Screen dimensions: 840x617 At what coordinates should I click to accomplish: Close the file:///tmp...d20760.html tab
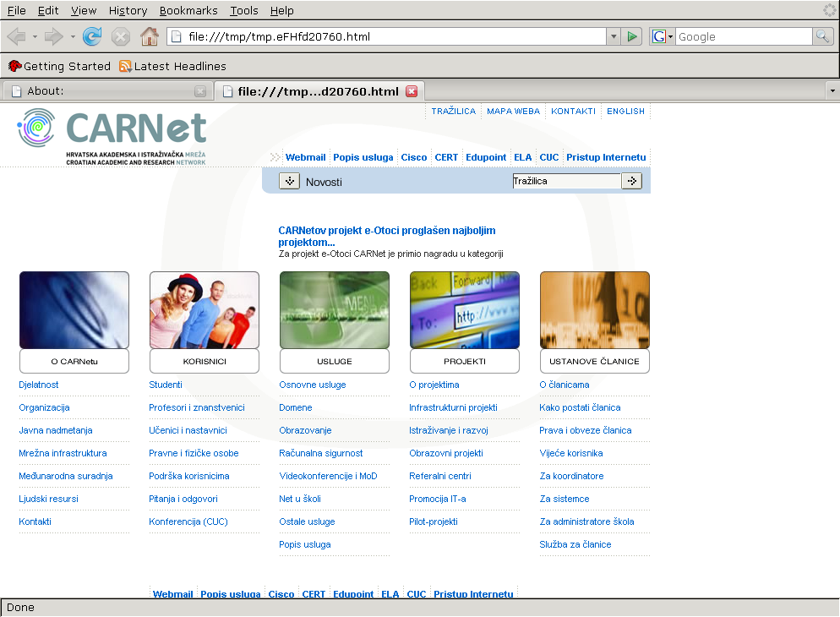tap(412, 91)
